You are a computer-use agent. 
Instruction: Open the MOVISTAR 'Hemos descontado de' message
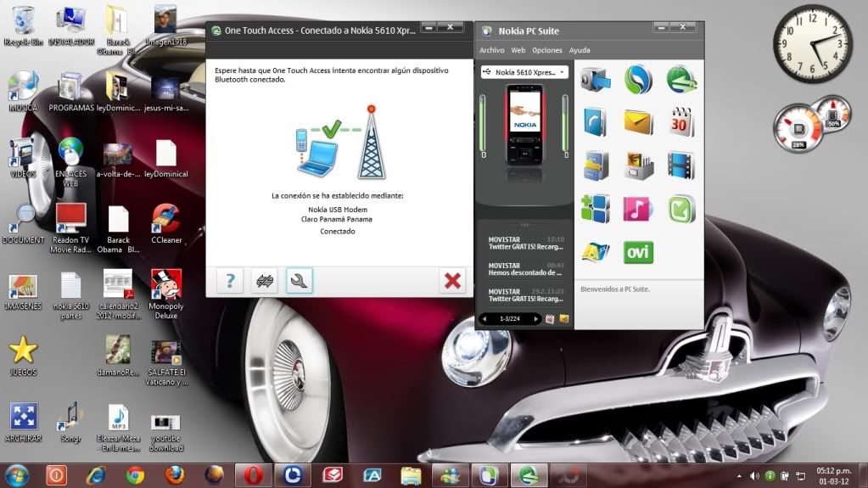525,269
